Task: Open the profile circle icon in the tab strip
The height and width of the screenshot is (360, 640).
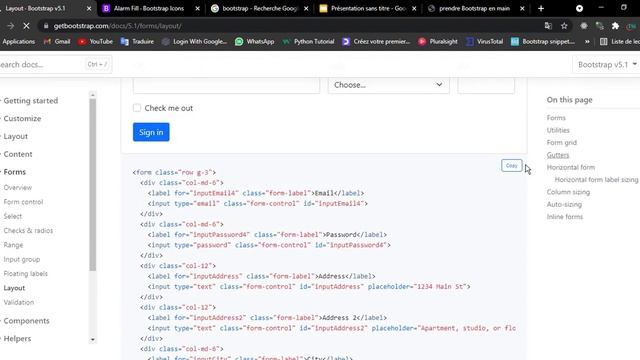Action: coord(579,8)
